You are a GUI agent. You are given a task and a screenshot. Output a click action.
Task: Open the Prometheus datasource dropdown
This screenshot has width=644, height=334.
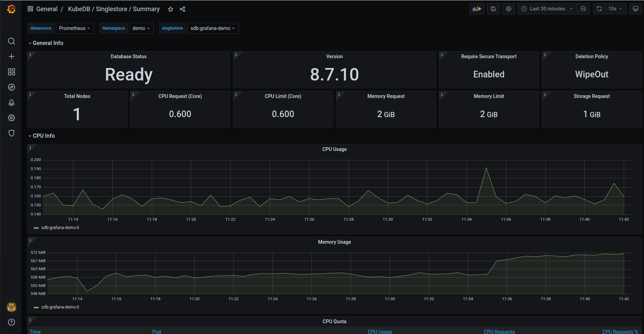[75, 28]
